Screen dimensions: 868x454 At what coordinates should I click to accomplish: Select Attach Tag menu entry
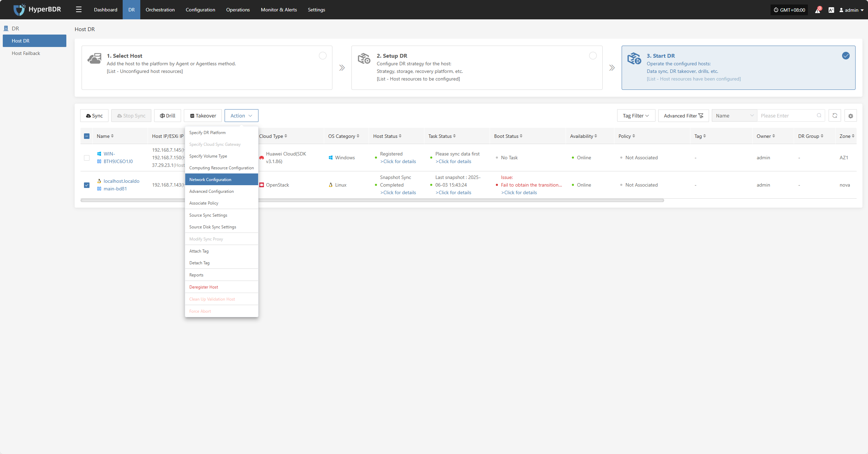click(221, 251)
